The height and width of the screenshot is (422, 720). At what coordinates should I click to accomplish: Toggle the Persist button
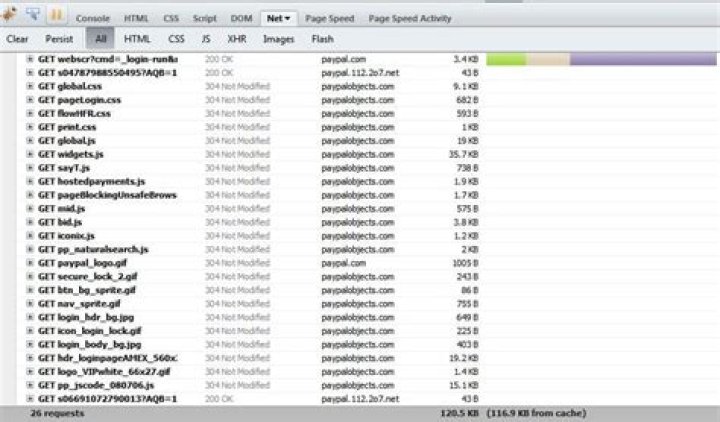click(59, 39)
